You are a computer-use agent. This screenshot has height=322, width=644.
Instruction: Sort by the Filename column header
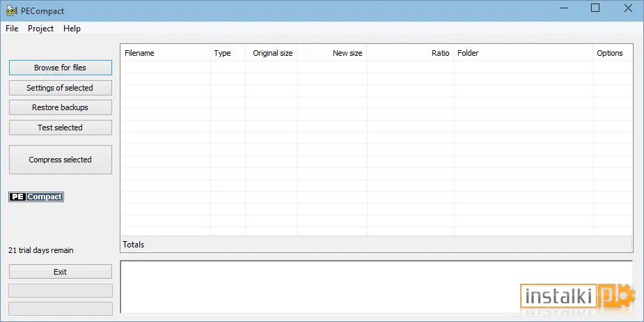[166, 53]
